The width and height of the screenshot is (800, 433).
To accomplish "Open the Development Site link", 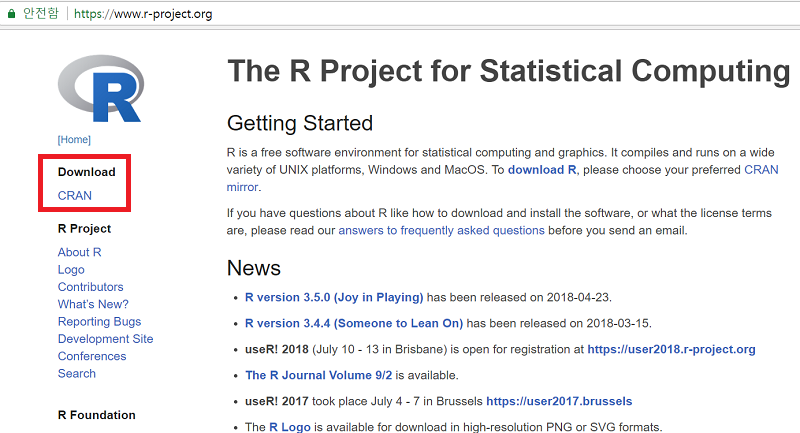I will coord(106,339).
